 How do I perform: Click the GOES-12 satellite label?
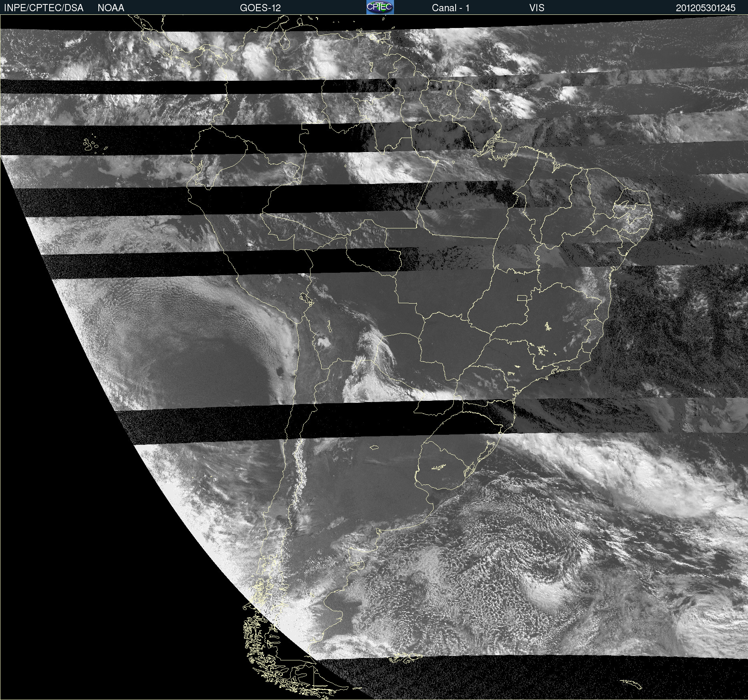tap(260, 8)
